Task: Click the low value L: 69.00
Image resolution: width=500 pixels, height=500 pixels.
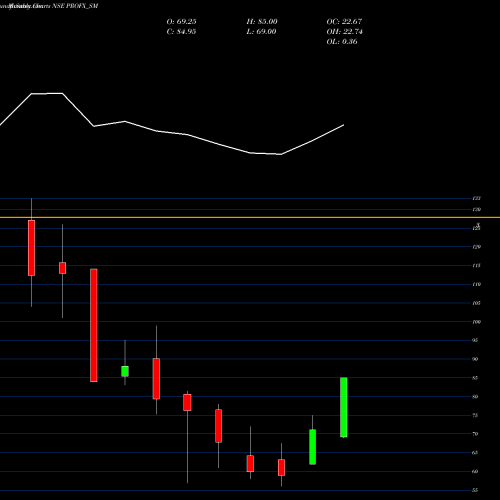Action: (262, 31)
